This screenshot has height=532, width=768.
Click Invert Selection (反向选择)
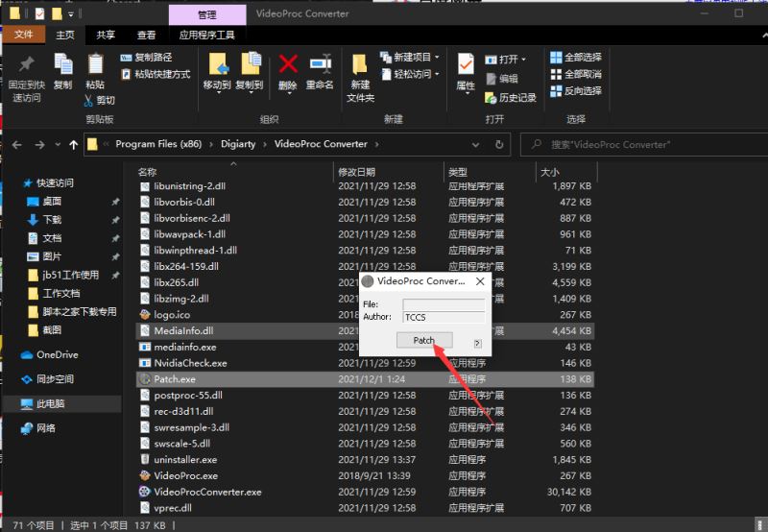(x=576, y=90)
